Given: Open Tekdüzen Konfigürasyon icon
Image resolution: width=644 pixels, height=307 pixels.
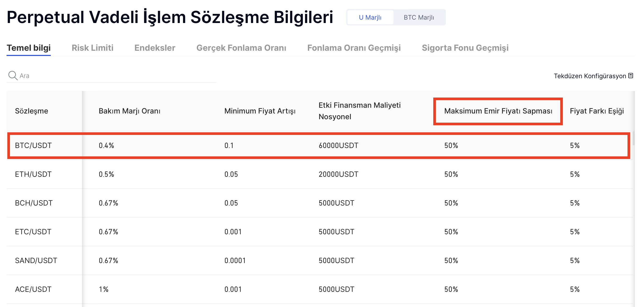Looking at the screenshot, I should 631,76.
